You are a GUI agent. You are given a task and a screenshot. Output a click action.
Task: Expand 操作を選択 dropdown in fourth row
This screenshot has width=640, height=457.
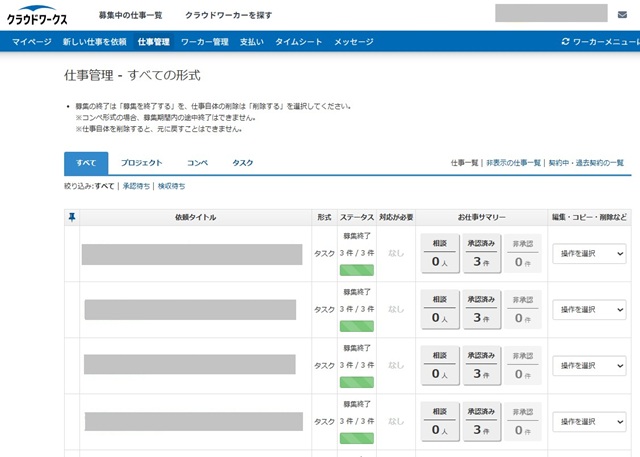pyautogui.click(x=589, y=422)
